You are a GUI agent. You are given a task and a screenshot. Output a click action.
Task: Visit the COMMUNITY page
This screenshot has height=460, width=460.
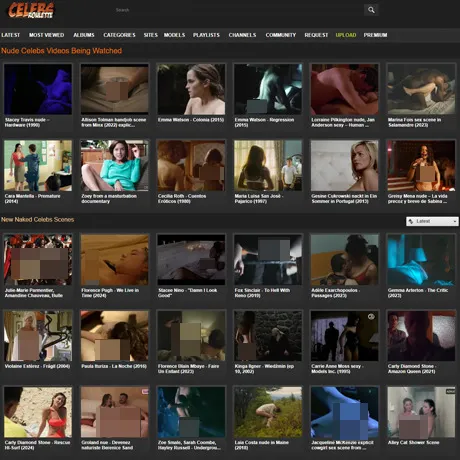click(281, 35)
